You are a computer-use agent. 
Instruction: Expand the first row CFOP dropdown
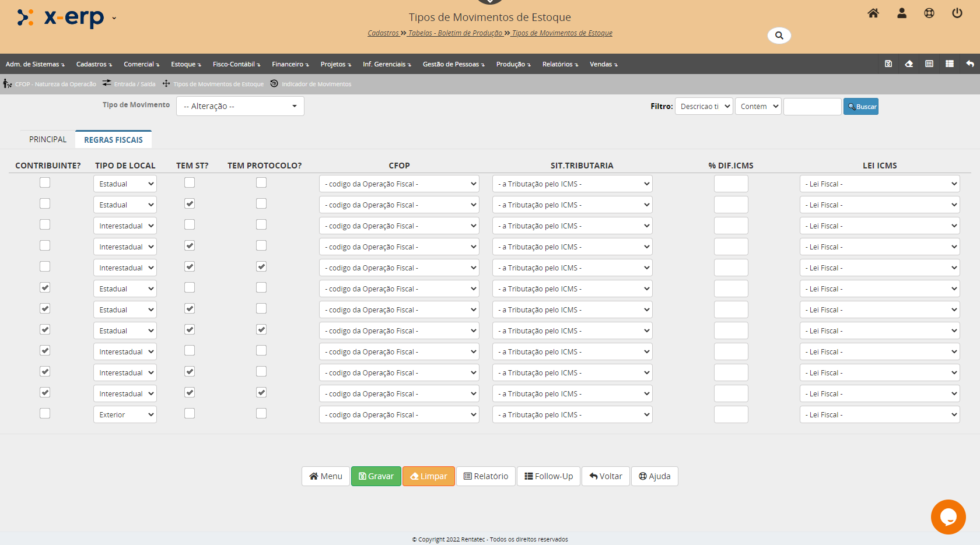(x=399, y=184)
